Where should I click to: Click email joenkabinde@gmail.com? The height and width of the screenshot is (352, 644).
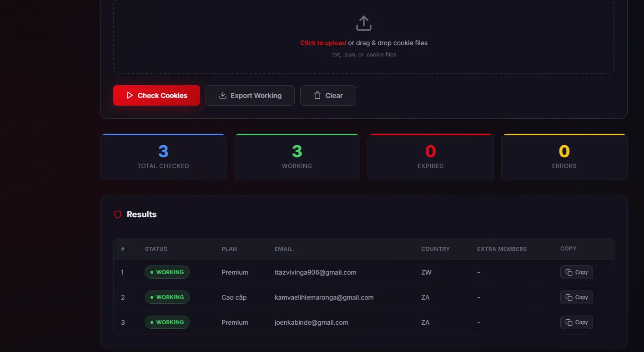point(311,322)
